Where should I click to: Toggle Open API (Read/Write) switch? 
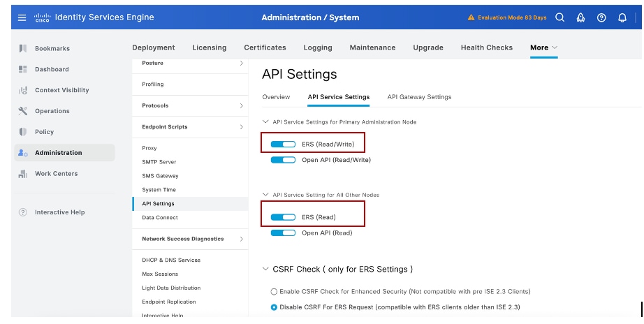283,160
